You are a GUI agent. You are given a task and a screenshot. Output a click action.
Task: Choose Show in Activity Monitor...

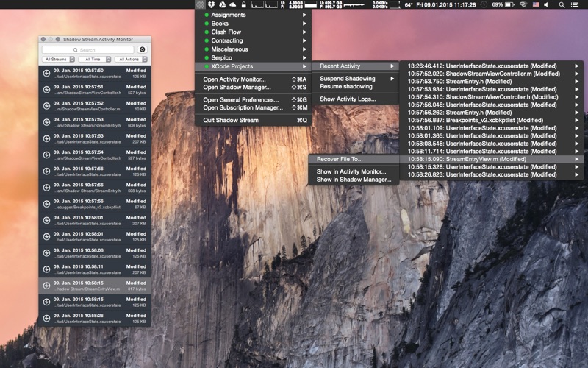click(x=354, y=171)
